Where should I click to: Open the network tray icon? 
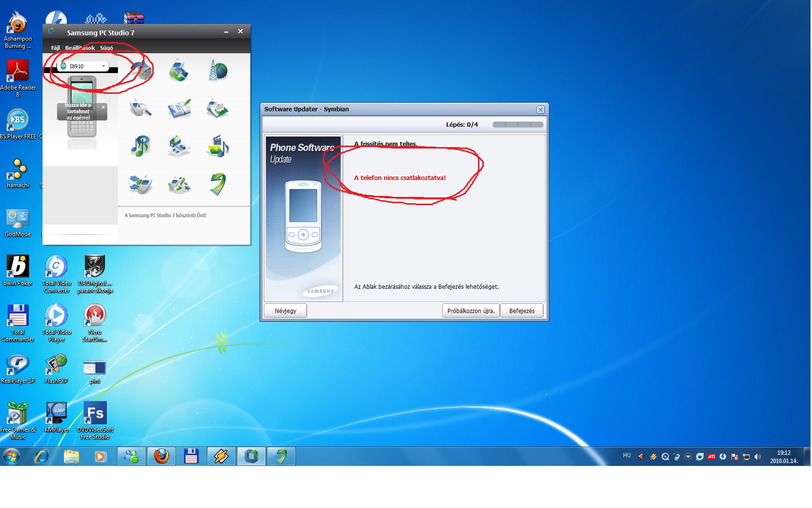(746, 457)
